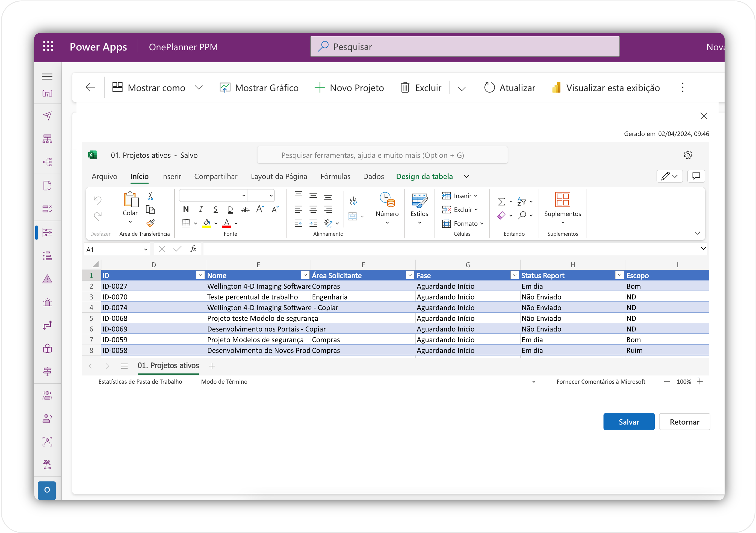Increase font size with A-up icon

(260, 209)
